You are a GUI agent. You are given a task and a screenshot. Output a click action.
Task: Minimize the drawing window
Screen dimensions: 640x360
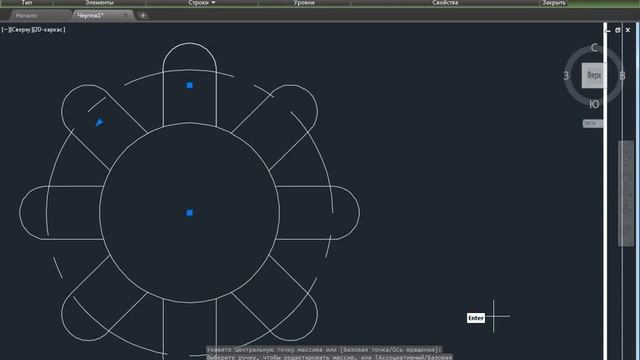click(x=608, y=30)
